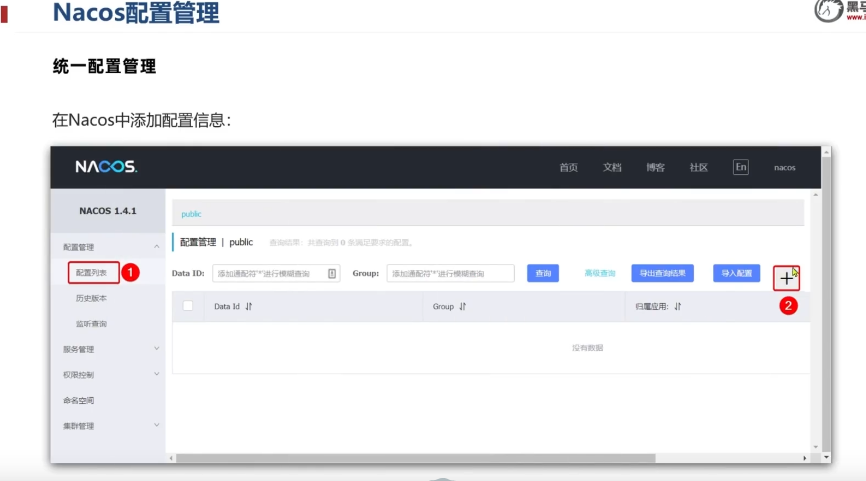Screen dimensions: 866x481
Task: Click the blue 查询 button
Action: point(543,273)
